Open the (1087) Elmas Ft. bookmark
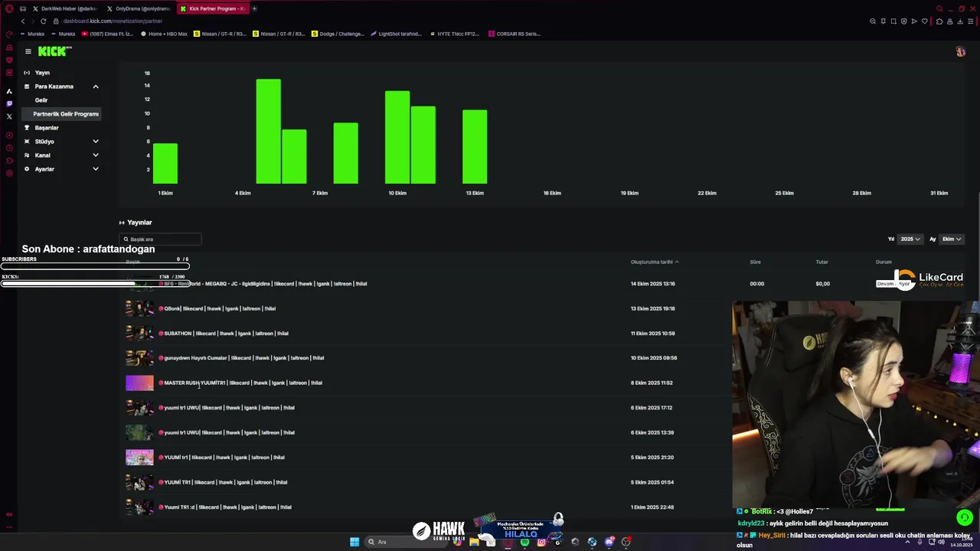The width and height of the screenshot is (980, 551). point(107,34)
